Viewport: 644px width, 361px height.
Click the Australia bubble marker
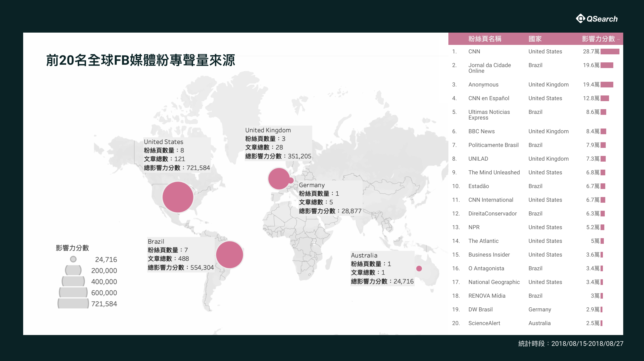(419, 268)
